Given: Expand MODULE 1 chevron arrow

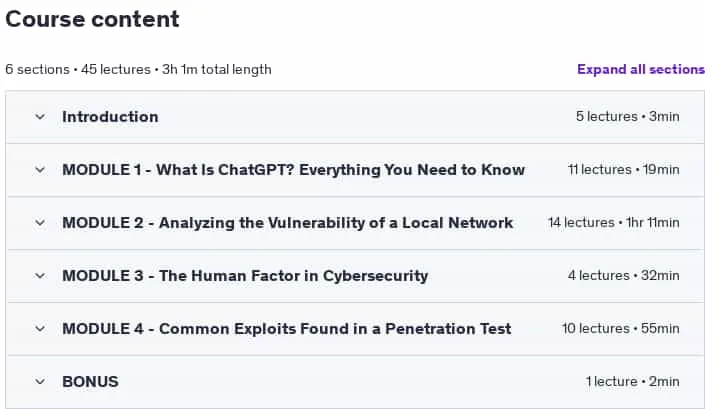Looking at the screenshot, I should pos(40,170).
